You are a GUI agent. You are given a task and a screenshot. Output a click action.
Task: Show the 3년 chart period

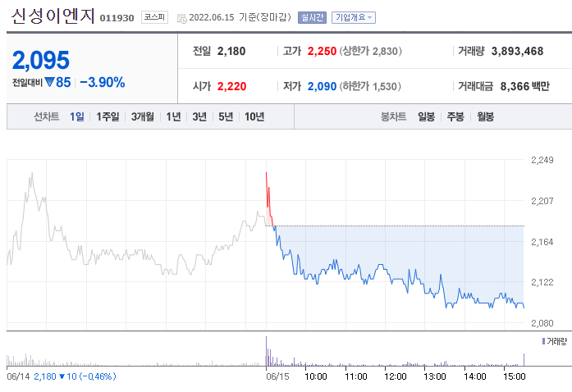coord(199,116)
